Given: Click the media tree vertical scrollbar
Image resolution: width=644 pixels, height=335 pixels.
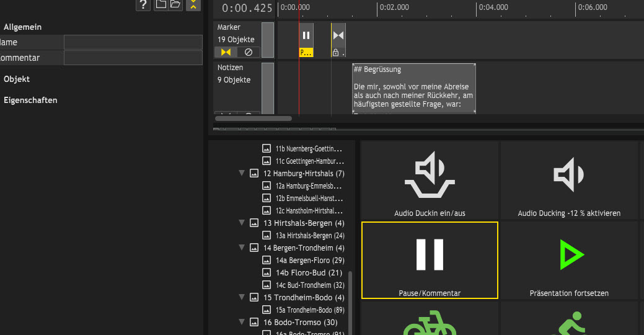Looking at the screenshot, I should tap(350, 303).
